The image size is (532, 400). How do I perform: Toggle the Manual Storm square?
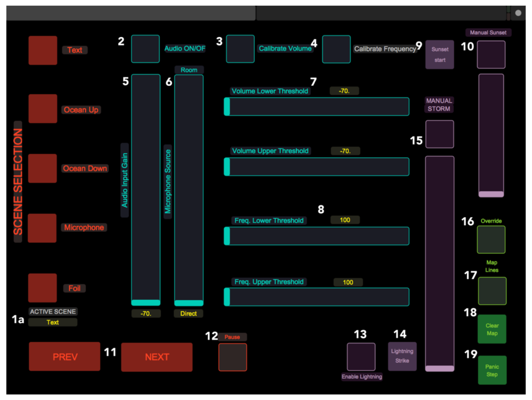pos(439,134)
